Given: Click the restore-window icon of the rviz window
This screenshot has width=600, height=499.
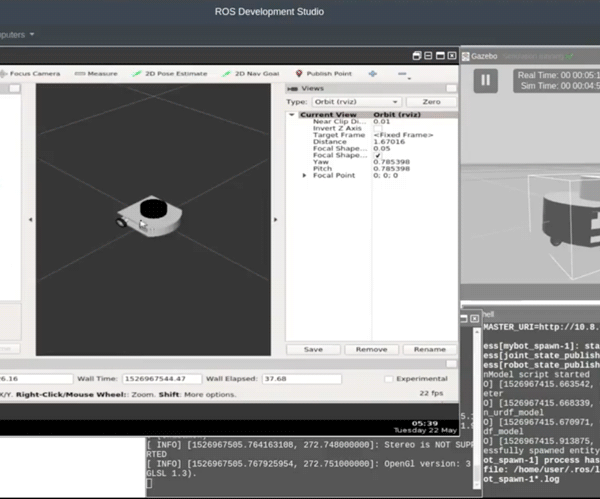Looking at the screenshot, I should tap(417, 56).
